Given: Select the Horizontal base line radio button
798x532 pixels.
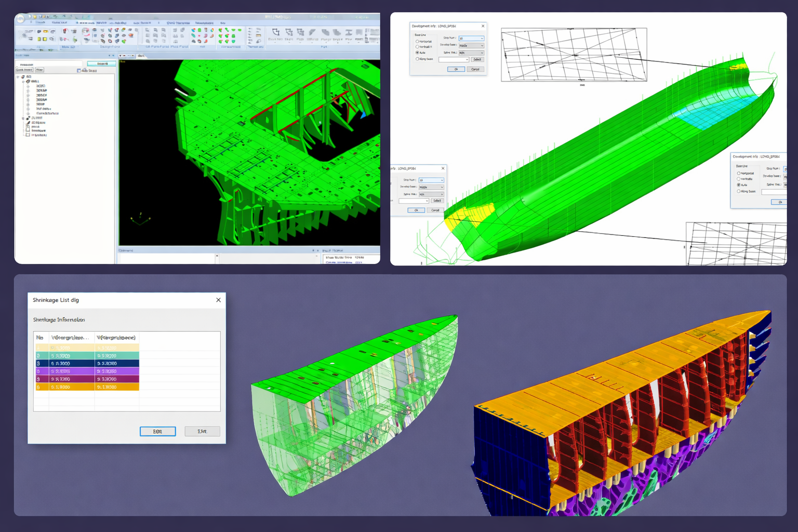Looking at the screenshot, I should [417, 42].
